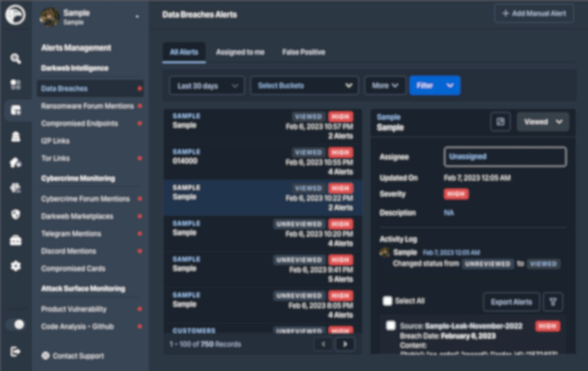This screenshot has height=371, width=588.
Task: Go to next page of records
Action: coord(345,344)
